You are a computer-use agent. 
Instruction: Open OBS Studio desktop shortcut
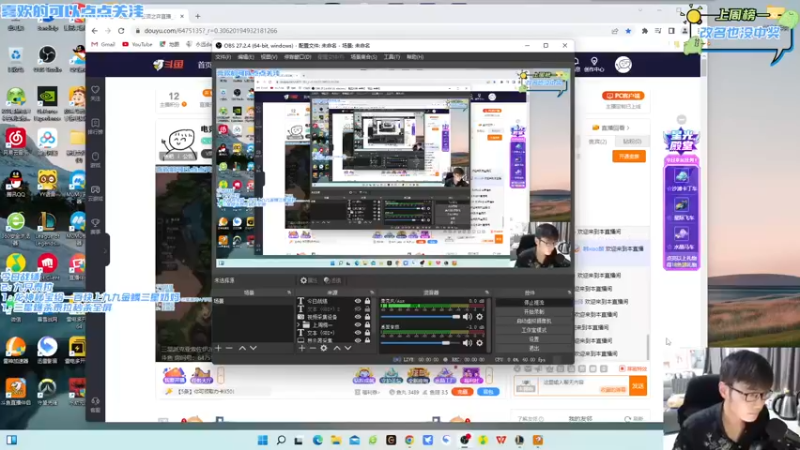[x=47, y=59]
